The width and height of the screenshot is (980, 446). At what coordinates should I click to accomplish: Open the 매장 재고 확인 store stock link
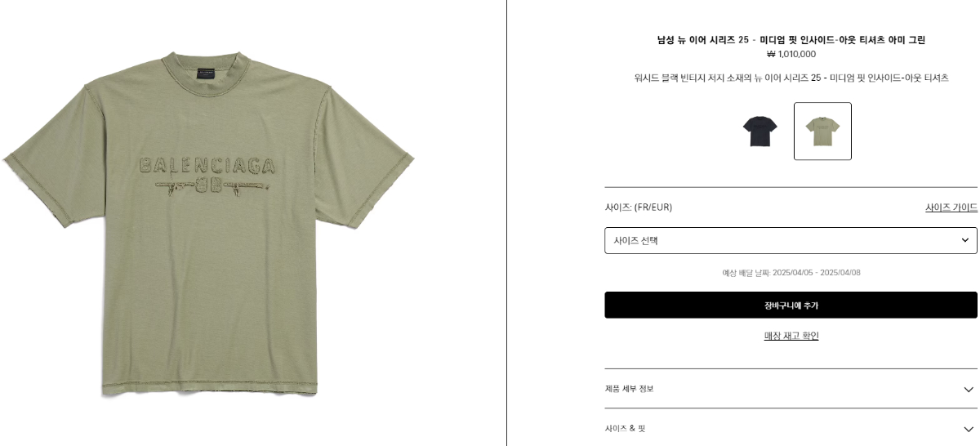click(x=791, y=336)
